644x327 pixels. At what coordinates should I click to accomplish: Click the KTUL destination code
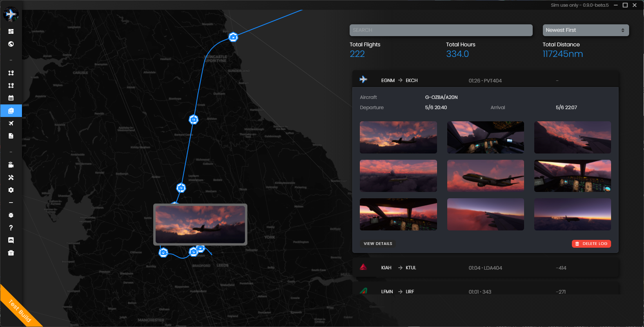point(411,268)
